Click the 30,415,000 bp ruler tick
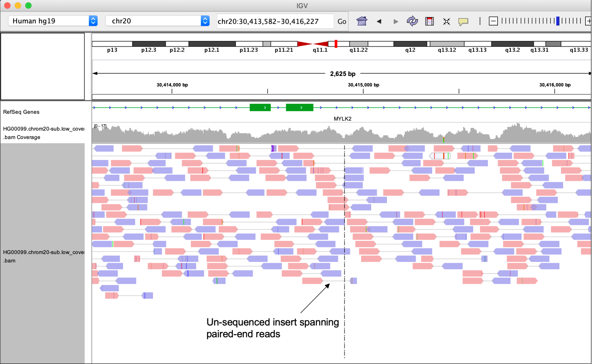 pyautogui.click(x=363, y=91)
